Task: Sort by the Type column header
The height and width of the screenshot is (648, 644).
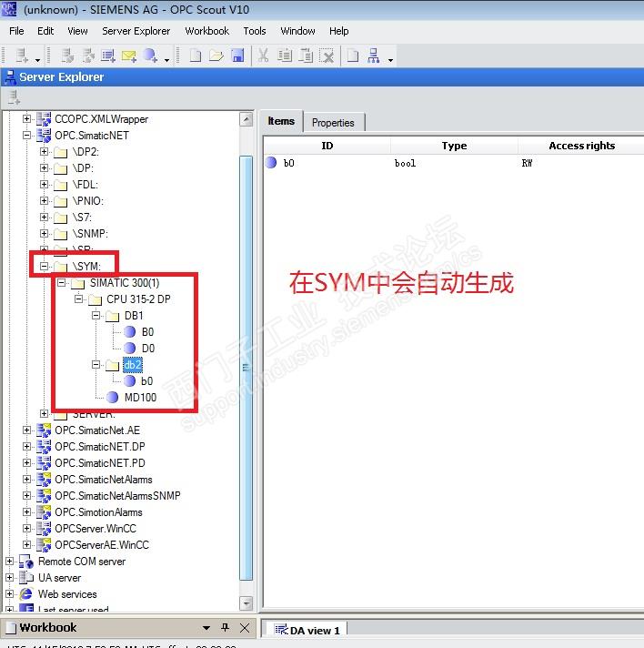Action: 454,146
